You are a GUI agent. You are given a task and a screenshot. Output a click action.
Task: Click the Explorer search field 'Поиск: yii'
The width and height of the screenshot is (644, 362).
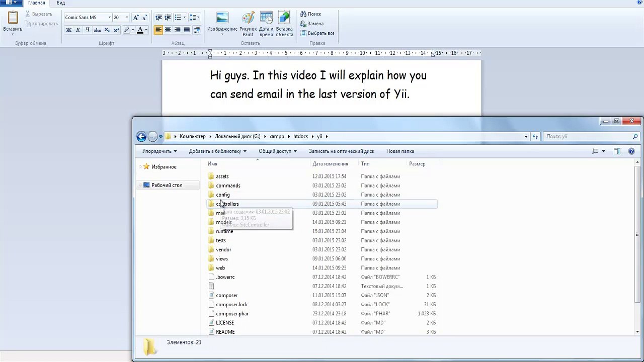592,136
